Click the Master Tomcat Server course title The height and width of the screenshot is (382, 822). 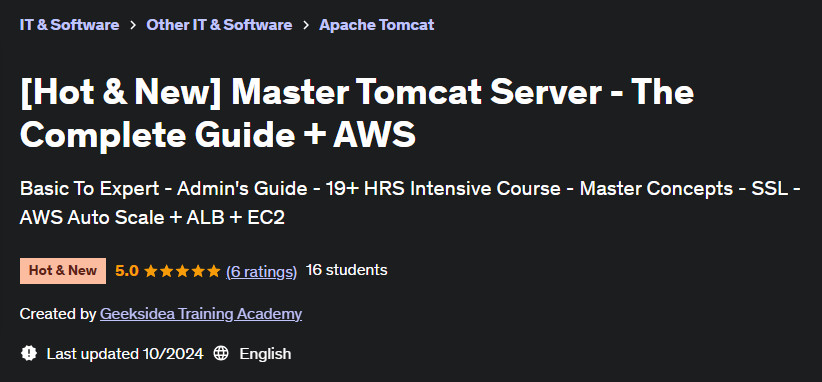click(x=357, y=113)
